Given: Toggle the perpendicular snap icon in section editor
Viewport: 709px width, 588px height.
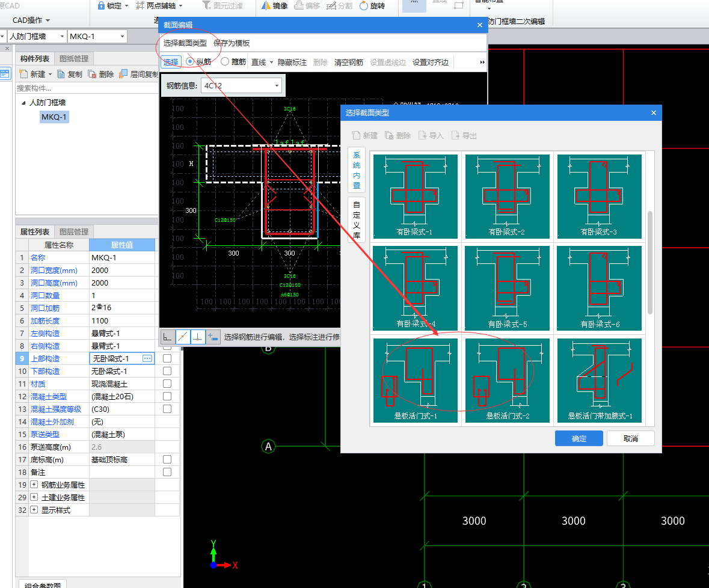Looking at the screenshot, I should point(198,337).
